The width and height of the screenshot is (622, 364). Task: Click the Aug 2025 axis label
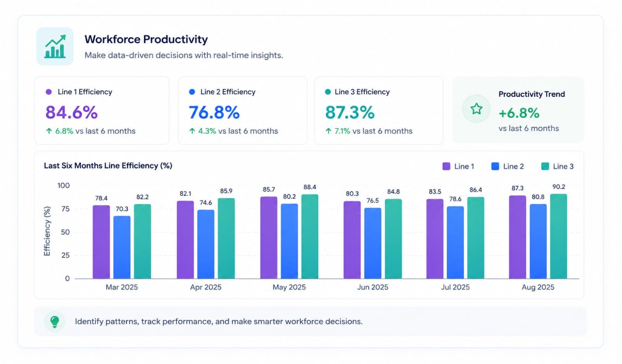click(538, 287)
